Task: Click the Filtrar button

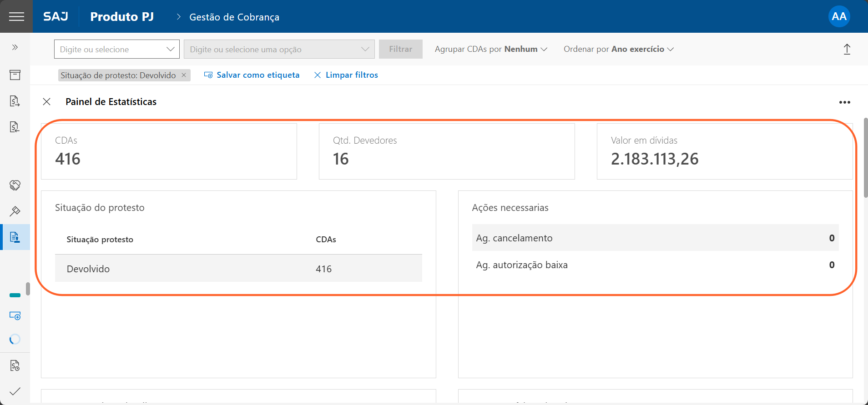Action: pyautogui.click(x=401, y=49)
